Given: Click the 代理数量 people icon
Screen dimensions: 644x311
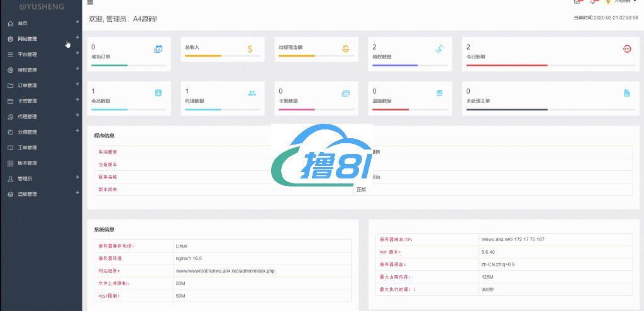Looking at the screenshot, I should coord(252,93).
